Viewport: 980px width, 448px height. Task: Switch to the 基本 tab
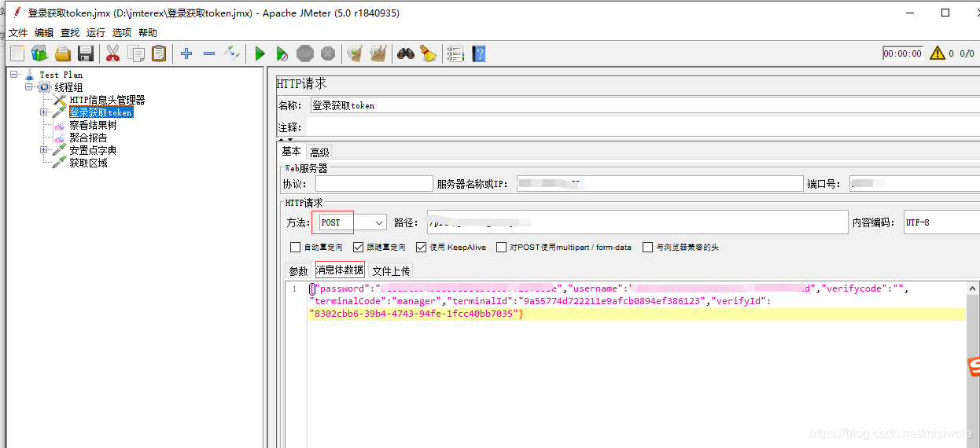(x=292, y=152)
